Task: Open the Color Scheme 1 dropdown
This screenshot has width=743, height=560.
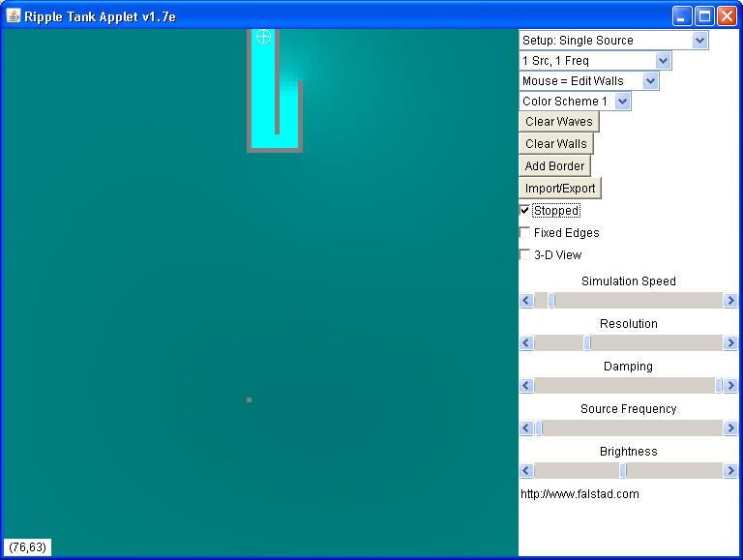Action: click(x=575, y=102)
